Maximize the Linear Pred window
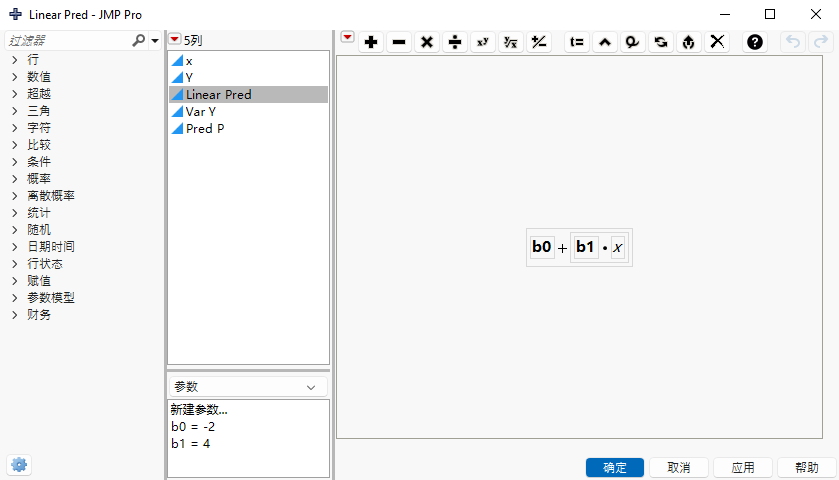 [770, 14]
